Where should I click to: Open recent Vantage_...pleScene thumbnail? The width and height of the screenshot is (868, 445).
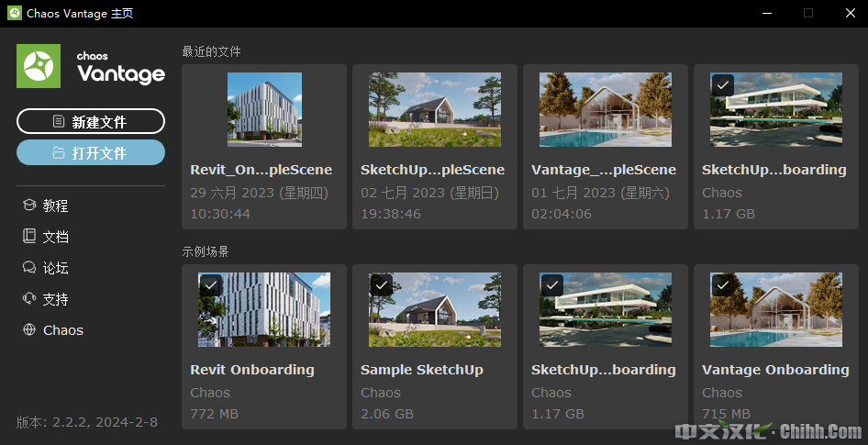point(606,109)
